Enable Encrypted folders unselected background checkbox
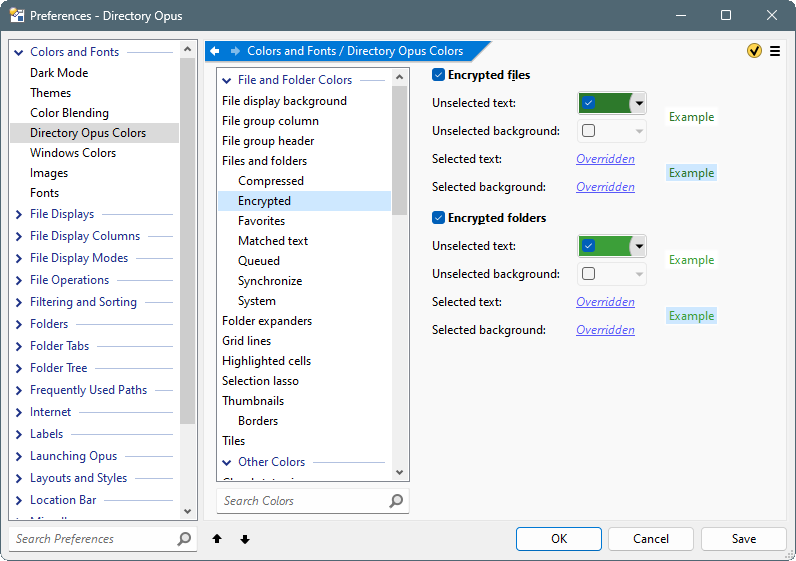The width and height of the screenshot is (796, 561). click(588, 274)
